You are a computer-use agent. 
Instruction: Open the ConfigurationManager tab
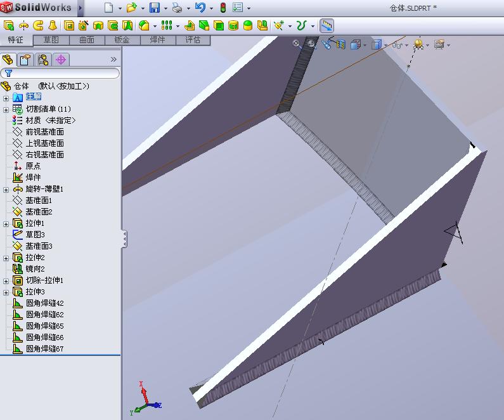point(42,60)
